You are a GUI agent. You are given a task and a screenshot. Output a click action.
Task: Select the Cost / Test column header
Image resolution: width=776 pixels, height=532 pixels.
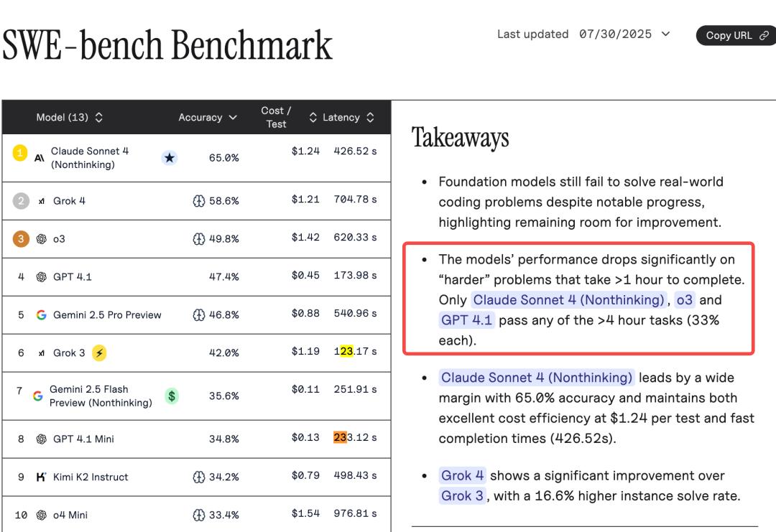tap(276, 117)
